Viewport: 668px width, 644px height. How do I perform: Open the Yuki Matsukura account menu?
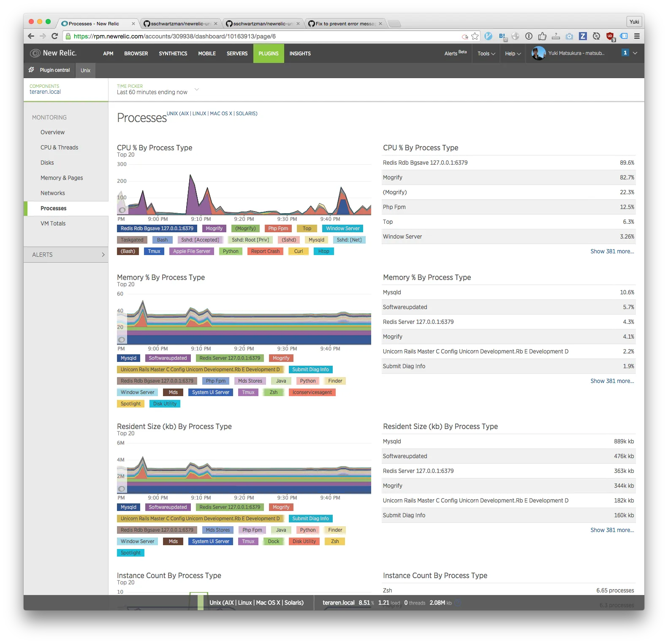[x=576, y=53]
